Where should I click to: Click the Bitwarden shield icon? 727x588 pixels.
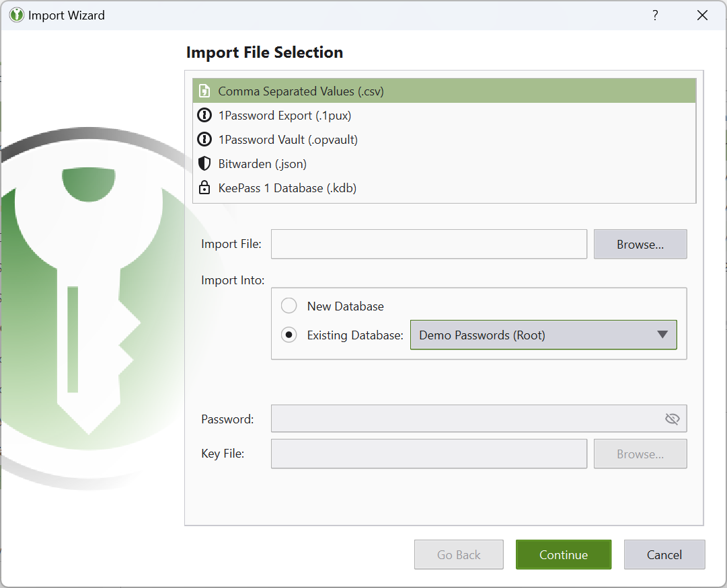[204, 163]
